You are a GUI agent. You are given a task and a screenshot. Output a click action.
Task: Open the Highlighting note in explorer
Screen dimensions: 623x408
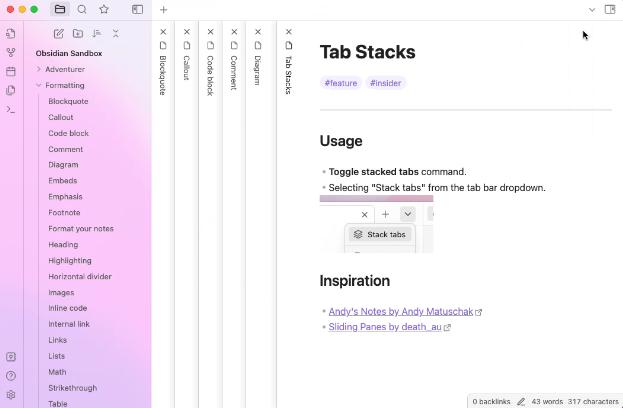[70, 260]
